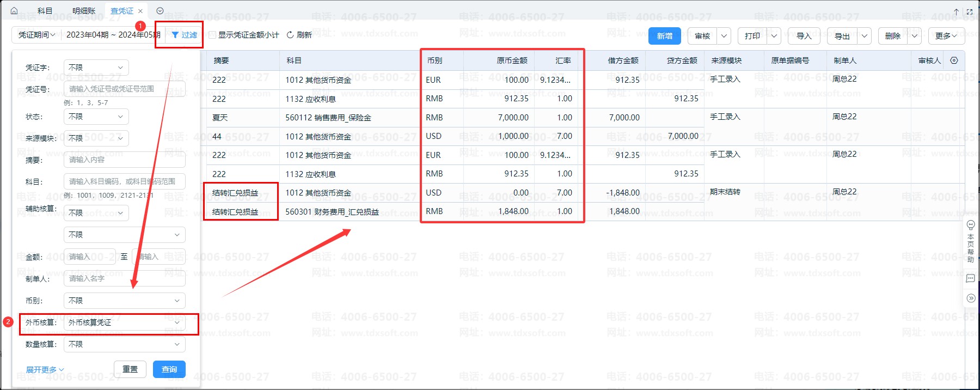Enable 显示凭证金额小计 checkbox

[212, 35]
